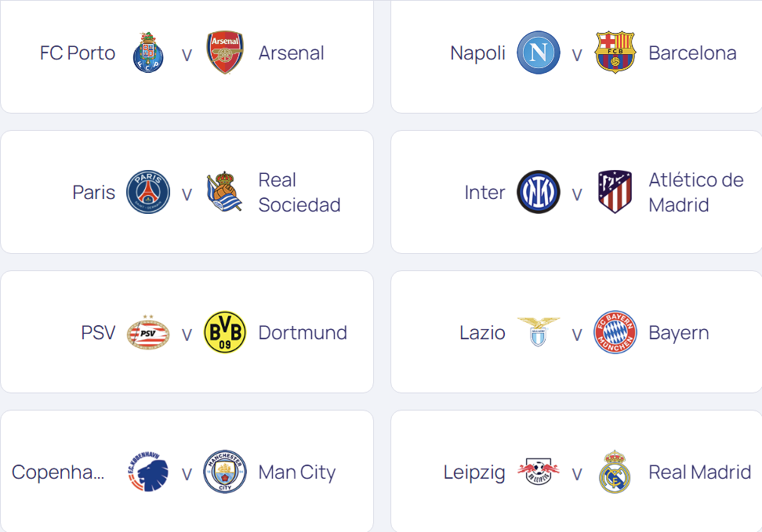Click the FC Porto club crest
Image resolution: width=762 pixels, height=532 pixels.
(147, 53)
